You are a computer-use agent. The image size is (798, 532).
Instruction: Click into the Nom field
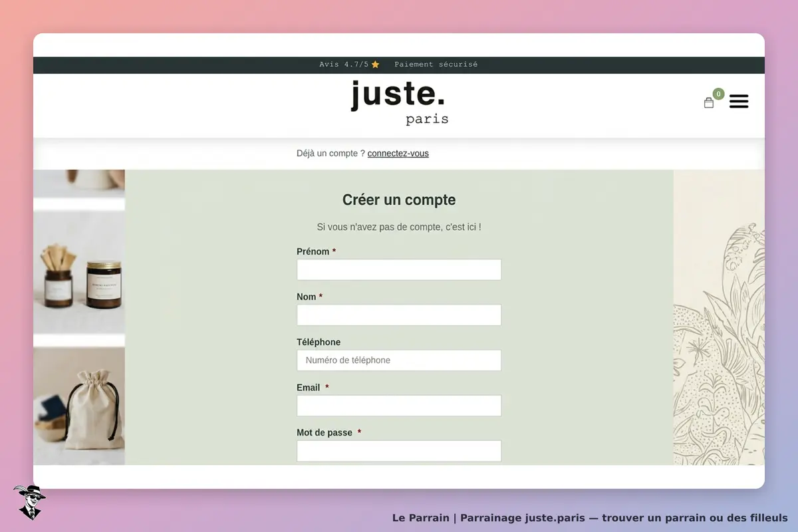pyautogui.click(x=399, y=315)
